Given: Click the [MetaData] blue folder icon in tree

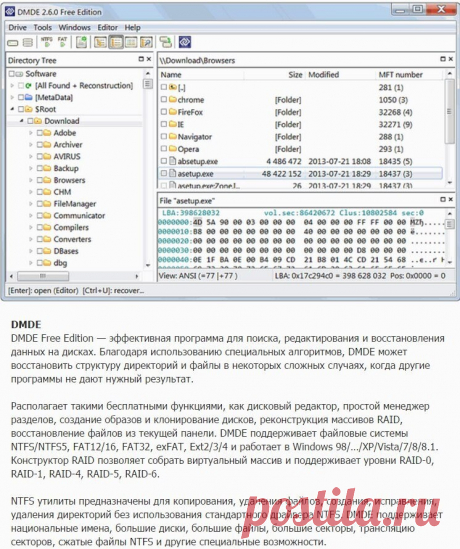Looking at the screenshot, I should click(x=29, y=97).
